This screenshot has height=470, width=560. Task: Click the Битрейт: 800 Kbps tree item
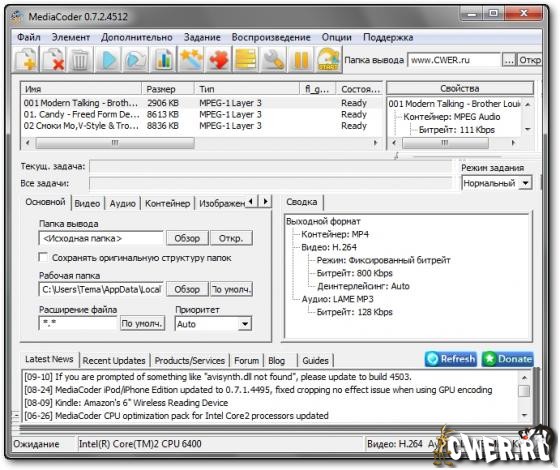354,273
